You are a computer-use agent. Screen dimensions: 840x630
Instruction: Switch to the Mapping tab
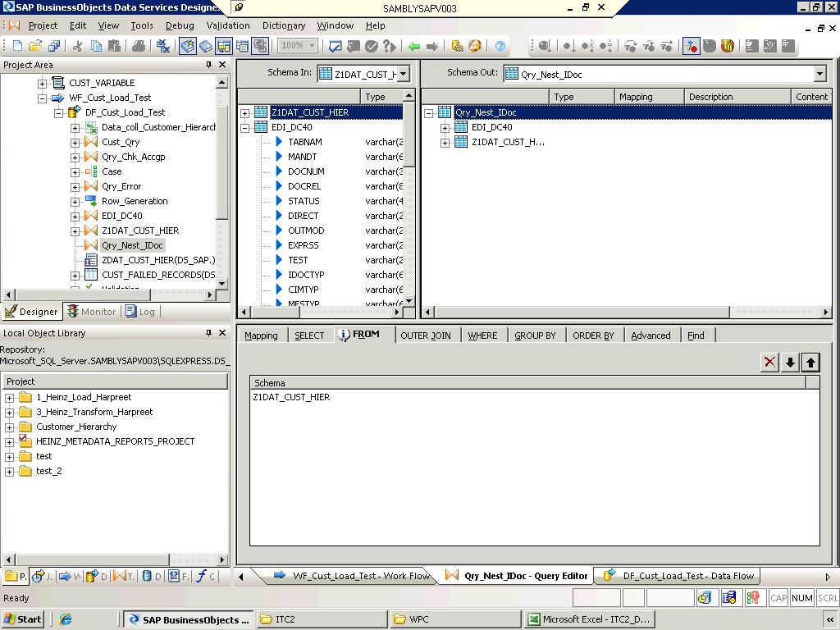point(261,336)
